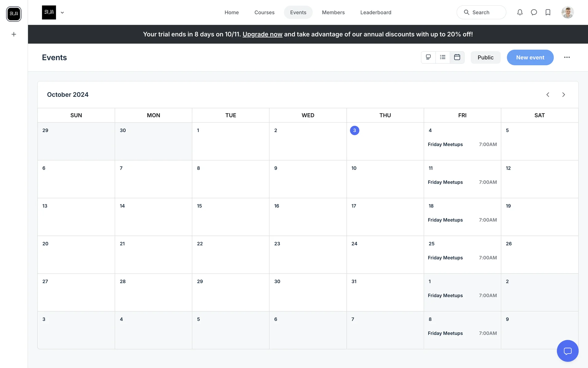Open the three-dots more options menu

pyautogui.click(x=567, y=57)
